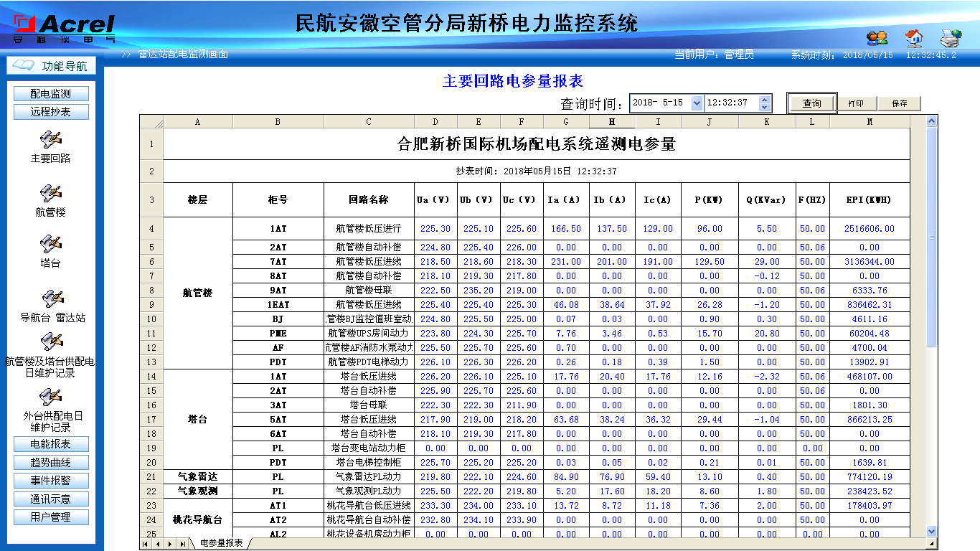Click the vertical scrollbar thumb

click(x=932, y=237)
